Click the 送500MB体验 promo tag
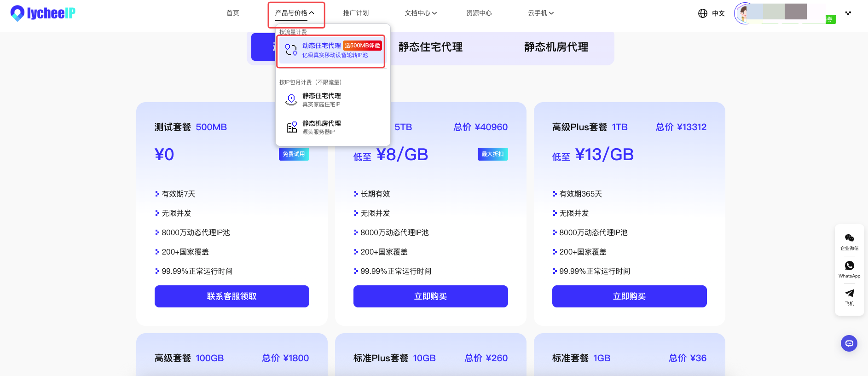Image resolution: width=868 pixels, height=376 pixels. tap(362, 46)
